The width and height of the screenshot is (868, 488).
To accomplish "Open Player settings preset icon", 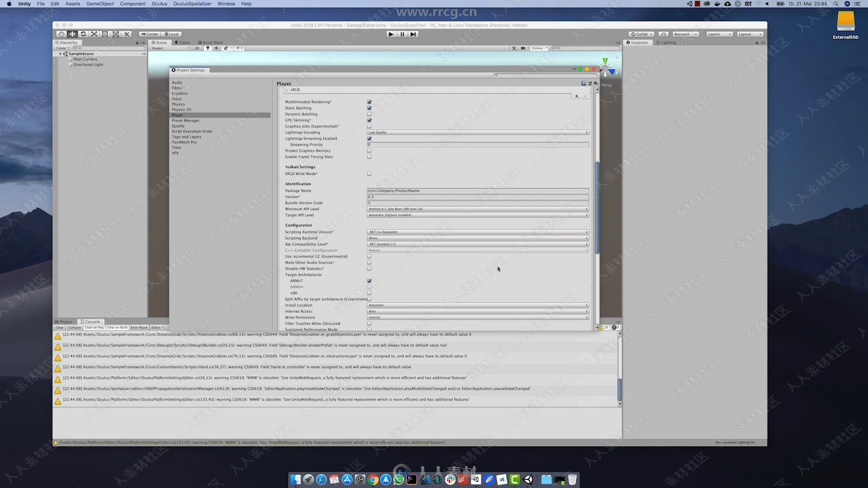I will [590, 83].
